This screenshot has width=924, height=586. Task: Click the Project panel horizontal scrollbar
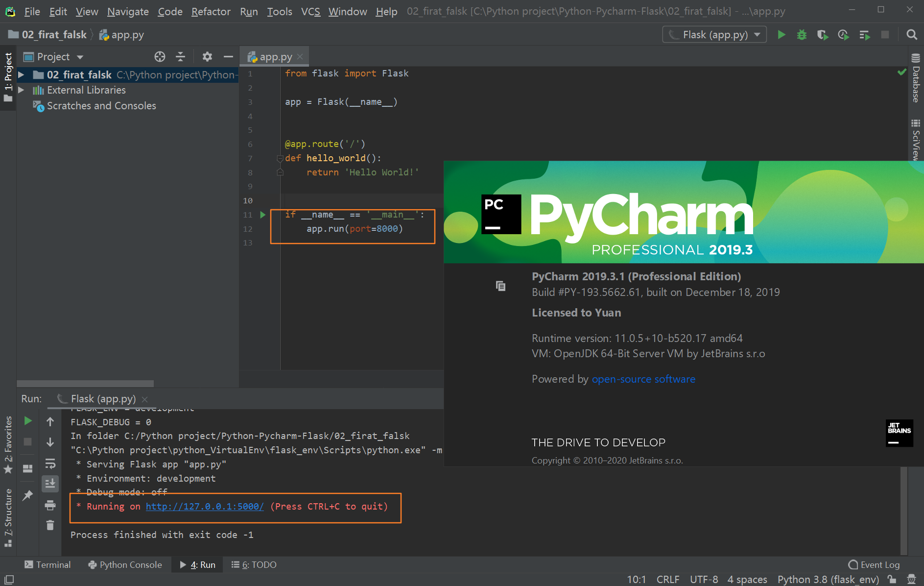pos(85,384)
